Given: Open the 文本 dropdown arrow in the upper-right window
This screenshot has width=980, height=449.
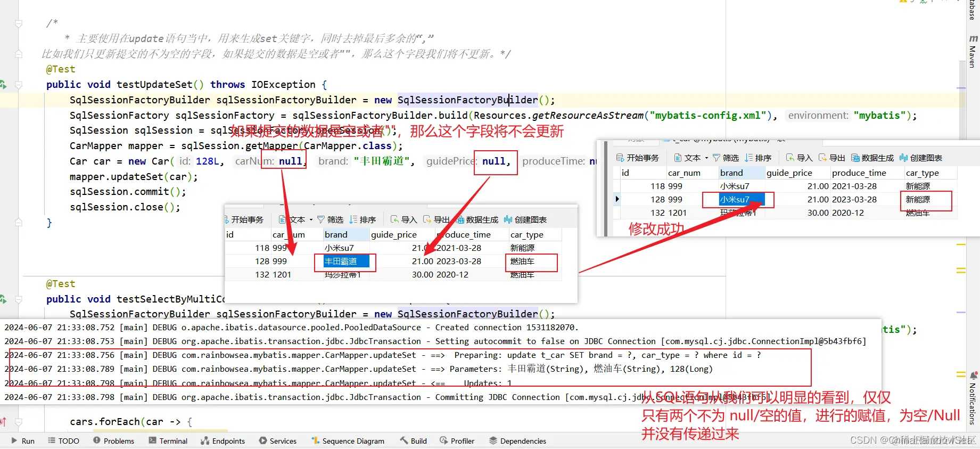Looking at the screenshot, I should tap(706, 158).
